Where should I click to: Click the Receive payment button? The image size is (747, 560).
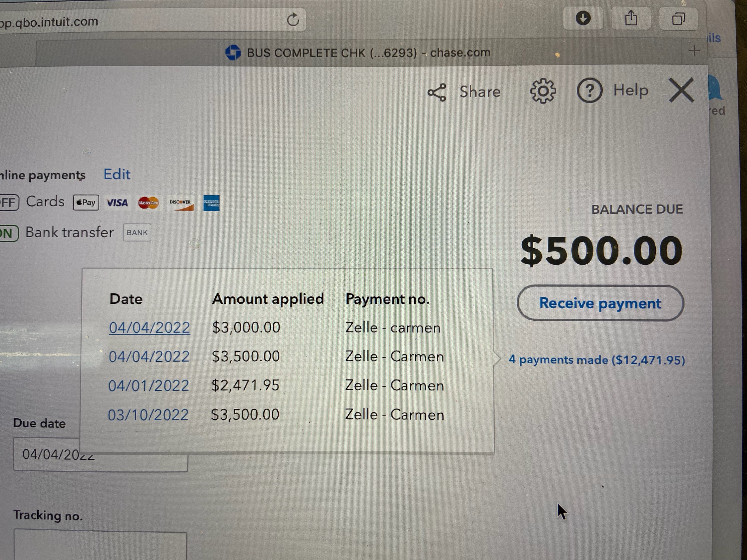coord(600,303)
